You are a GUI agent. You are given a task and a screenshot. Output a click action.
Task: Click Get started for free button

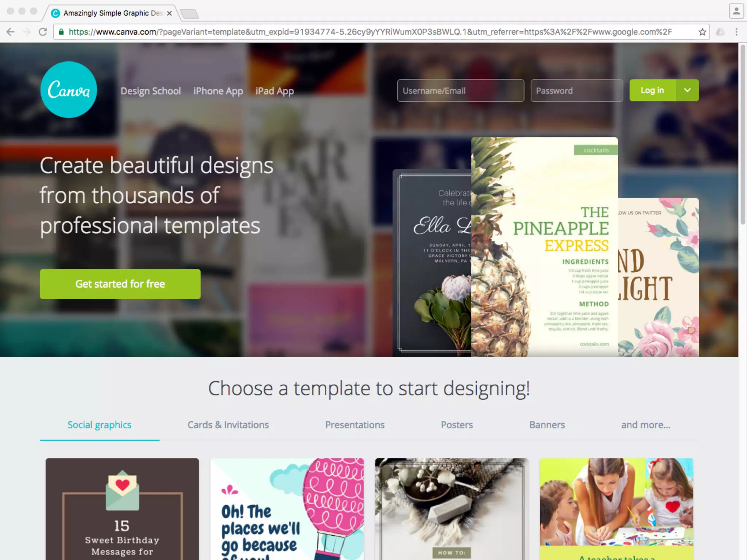click(120, 284)
